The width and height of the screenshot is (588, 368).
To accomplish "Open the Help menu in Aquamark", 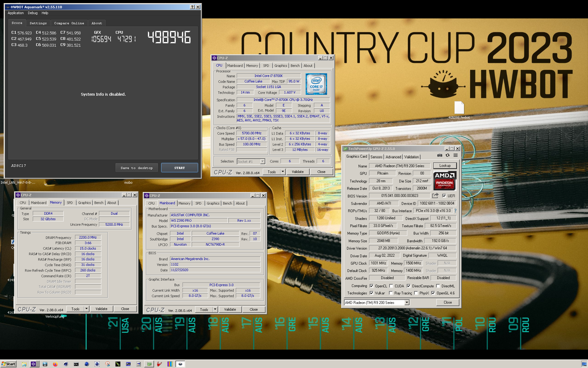I will pyautogui.click(x=45, y=13).
